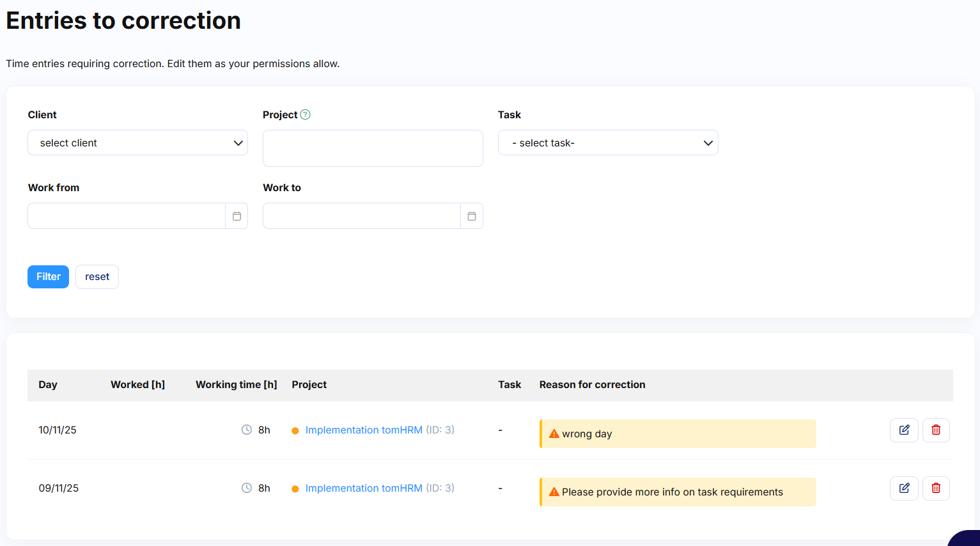This screenshot has height=546, width=980.
Task: Open the Work to calendar picker icon
Action: (x=472, y=216)
